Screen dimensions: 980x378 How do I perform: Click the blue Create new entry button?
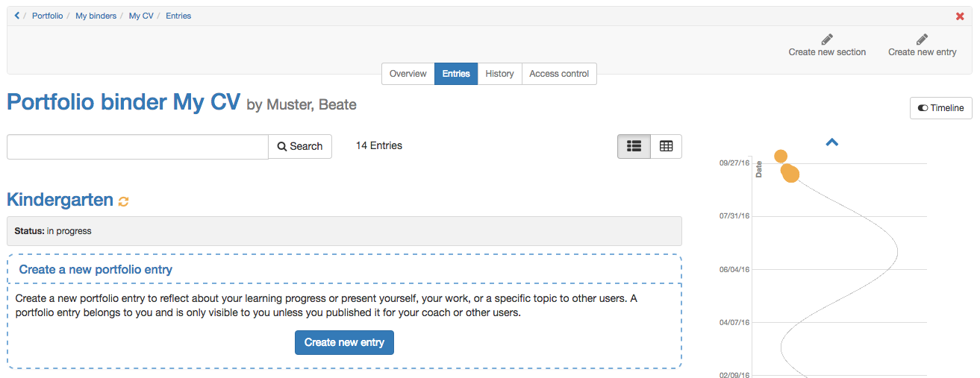344,342
